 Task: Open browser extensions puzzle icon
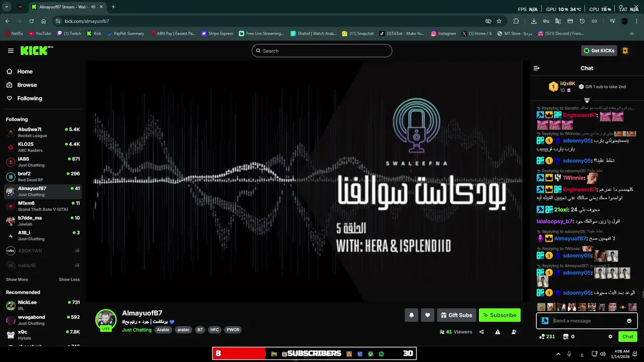pyautogui.click(x=516, y=21)
